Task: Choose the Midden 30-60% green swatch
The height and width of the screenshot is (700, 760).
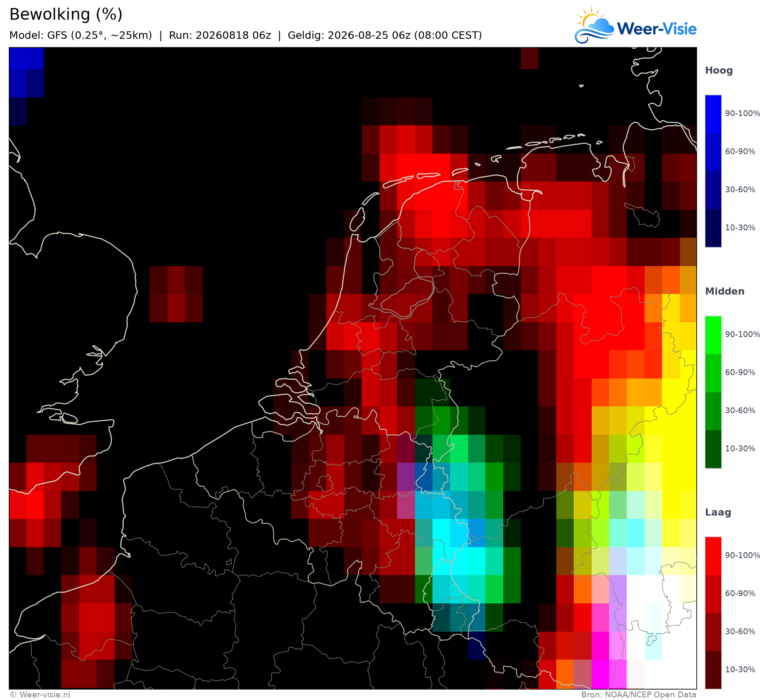Action: click(x=713, y=411)
